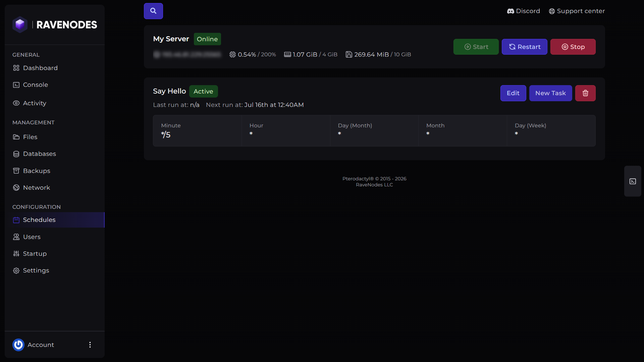Delete the Say Hello schedule trash icon

click(x=585, y=93)
